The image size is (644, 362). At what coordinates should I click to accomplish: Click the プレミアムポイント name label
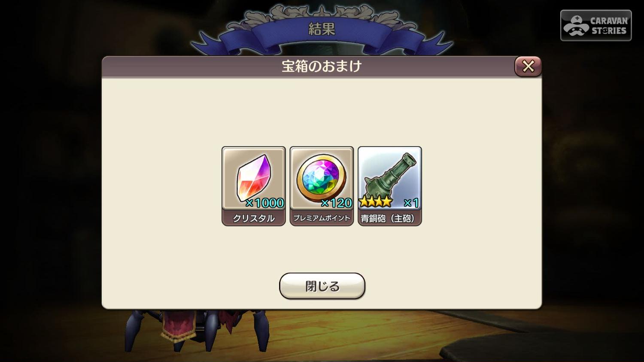[x=322, y=218]
